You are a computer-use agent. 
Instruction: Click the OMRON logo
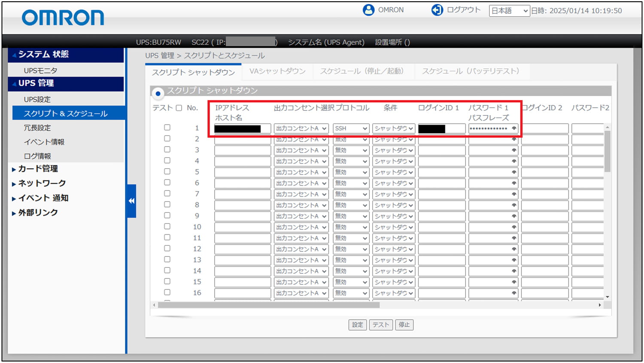[63, 18]
